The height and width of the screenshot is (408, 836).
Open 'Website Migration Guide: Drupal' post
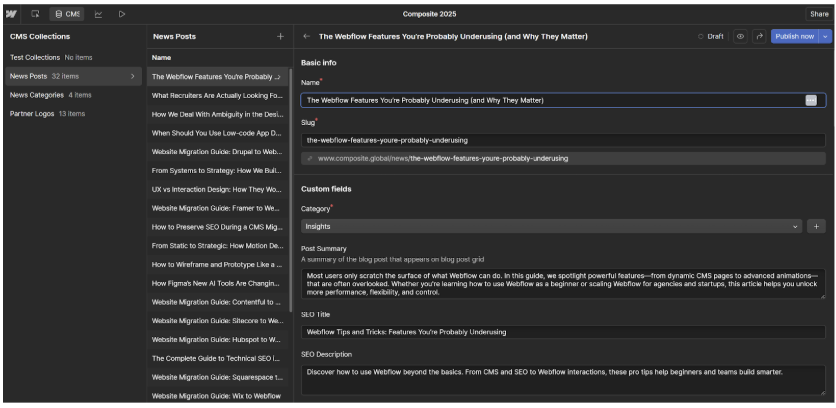pyautogui.click(x=218, y=151)
